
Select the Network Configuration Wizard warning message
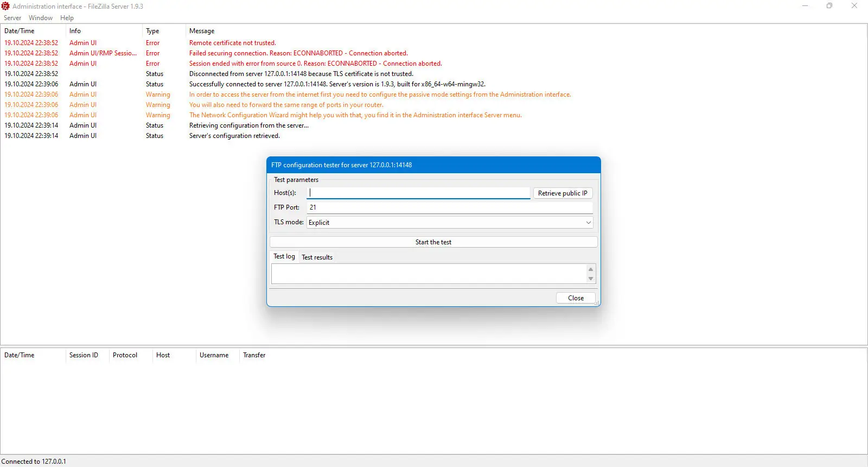click(355, 115)
